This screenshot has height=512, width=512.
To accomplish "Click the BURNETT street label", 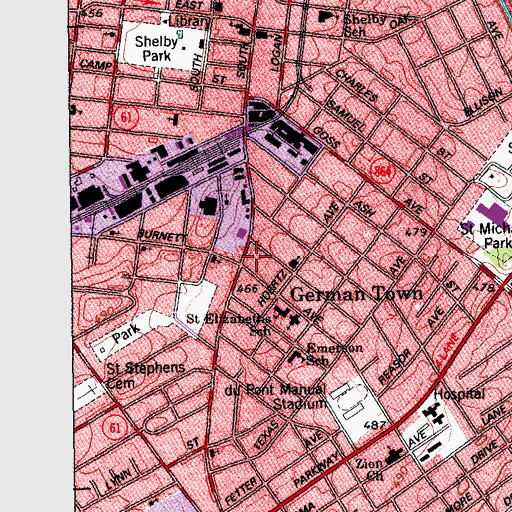I will (x=162, y=235).
